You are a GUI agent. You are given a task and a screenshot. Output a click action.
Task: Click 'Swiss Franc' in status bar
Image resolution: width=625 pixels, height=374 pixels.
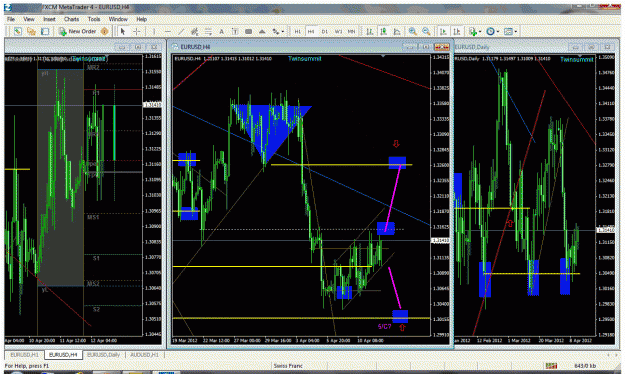(x=288, y=366)
